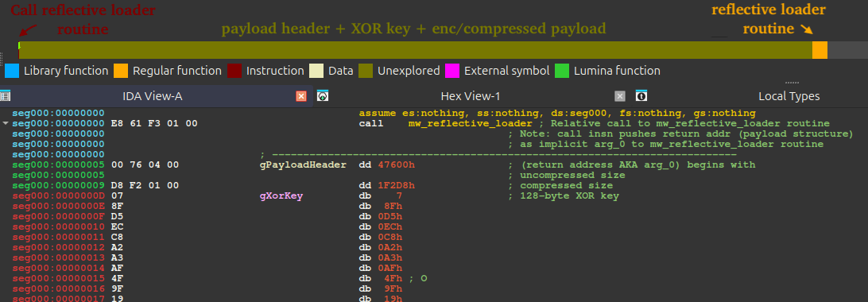The height and width of the screenshot is (302, 868).
Task: Click the Library function legend label
Action: click(66, 71)
